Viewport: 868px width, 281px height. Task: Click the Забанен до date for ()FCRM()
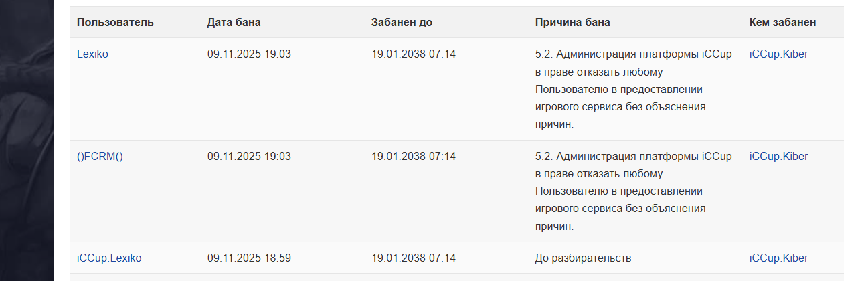[413, 157]
